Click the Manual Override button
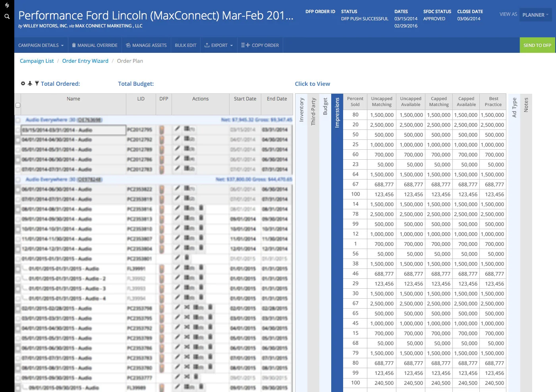 click(x=95, y=45)
